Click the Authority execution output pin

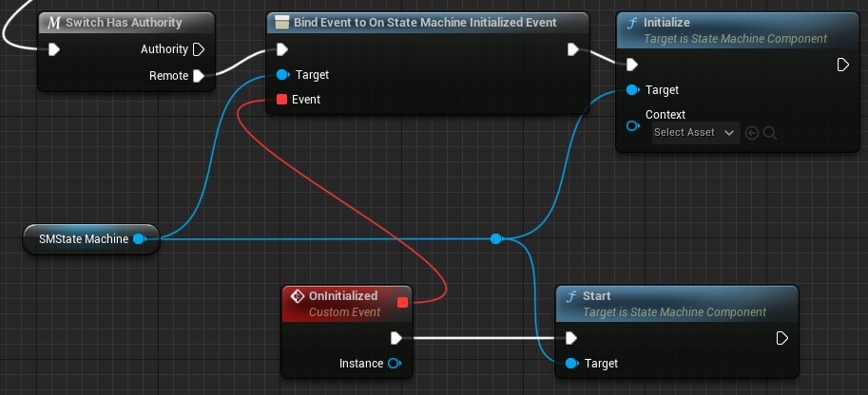click(199, 49)
